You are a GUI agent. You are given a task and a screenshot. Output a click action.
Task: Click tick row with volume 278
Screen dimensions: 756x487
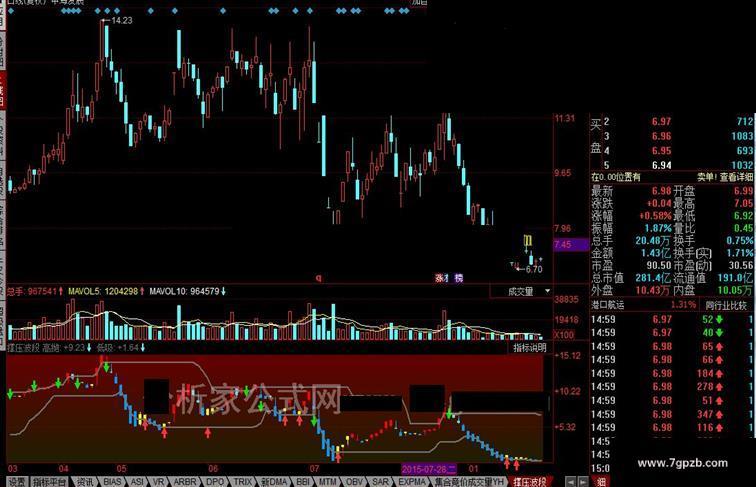pyautogui.click(x=672, y=387)
